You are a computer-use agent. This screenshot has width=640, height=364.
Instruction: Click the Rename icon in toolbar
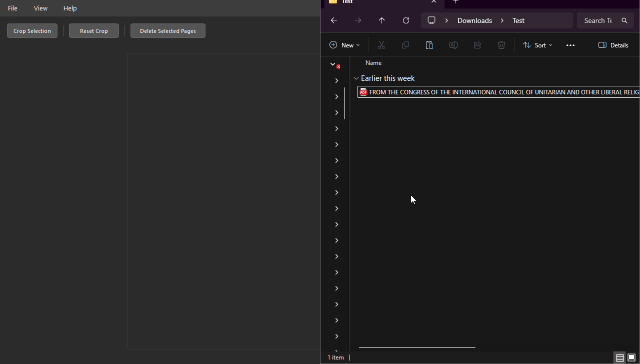coord(453,45)
